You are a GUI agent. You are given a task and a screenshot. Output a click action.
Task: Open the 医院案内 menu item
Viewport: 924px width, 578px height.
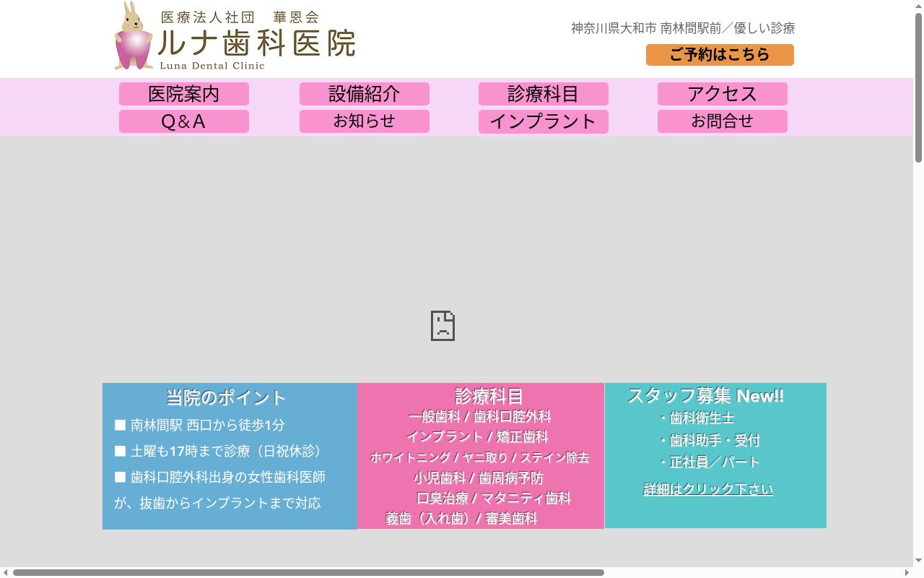tap(184, 94)
